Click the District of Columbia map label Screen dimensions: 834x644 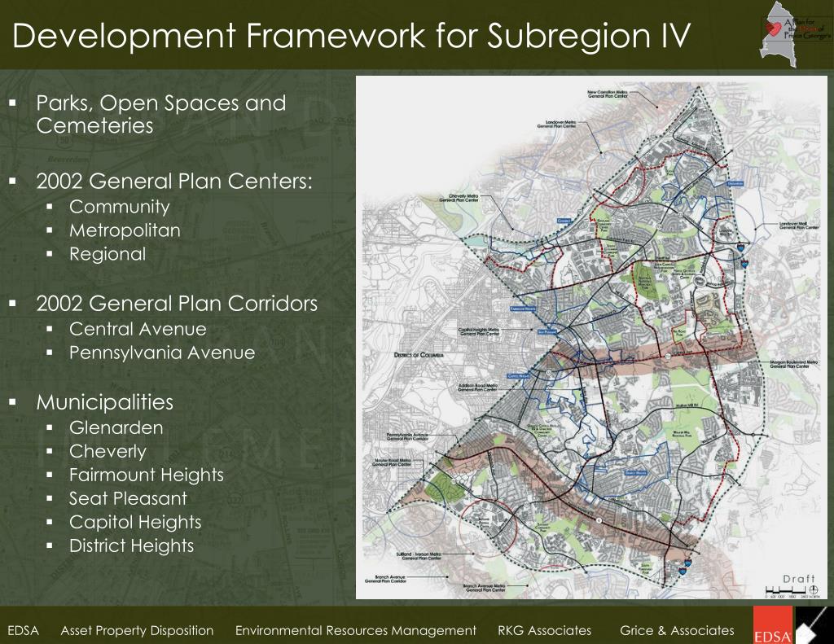click(x=419, y=355)
